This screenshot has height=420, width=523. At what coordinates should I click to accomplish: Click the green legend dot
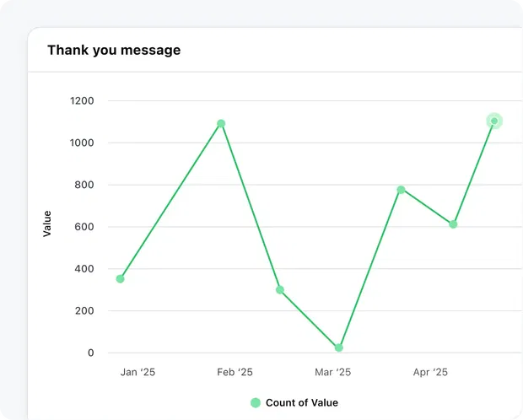tap(256, 403)
